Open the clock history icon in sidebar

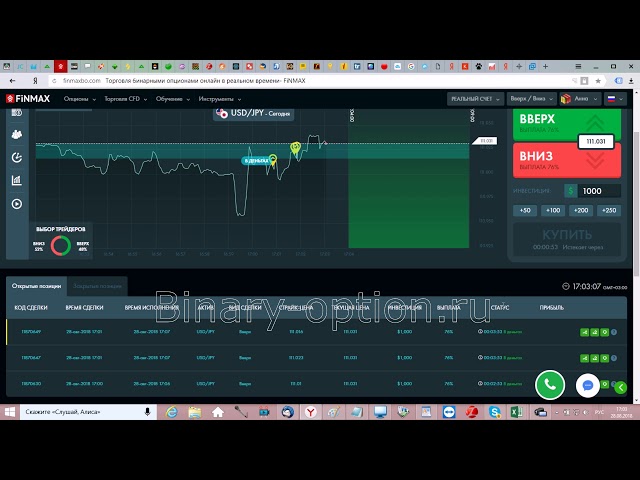(x=16, y=157)
